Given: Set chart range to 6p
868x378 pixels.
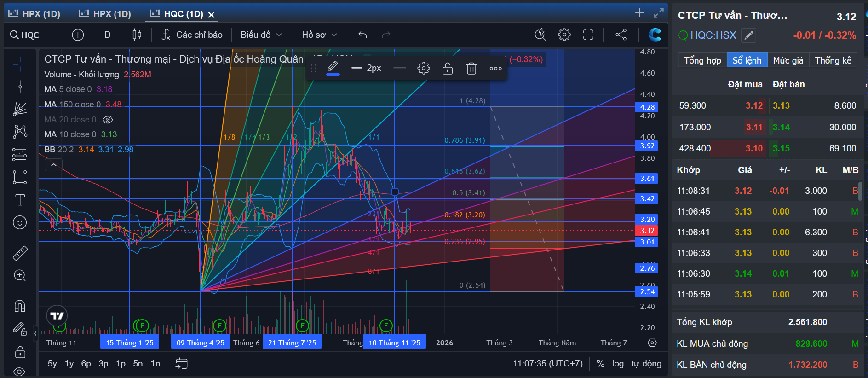Looking at the screenshot, I should pos(86,364).
